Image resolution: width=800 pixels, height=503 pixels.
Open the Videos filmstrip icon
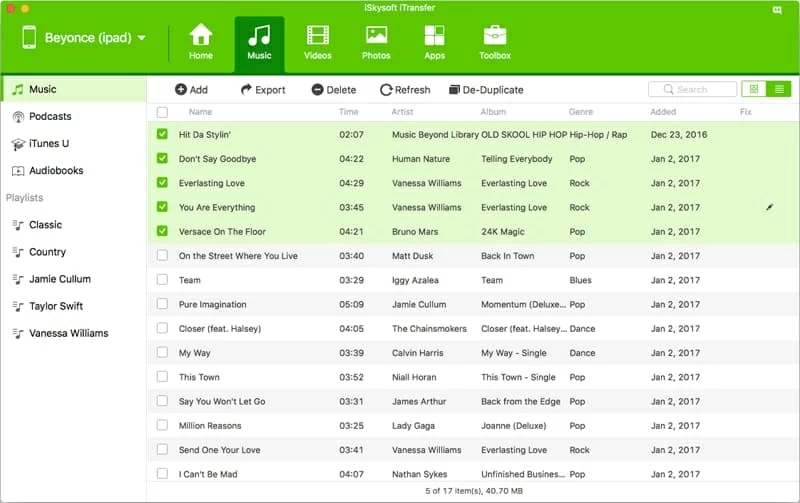click(x=318, y=37)
